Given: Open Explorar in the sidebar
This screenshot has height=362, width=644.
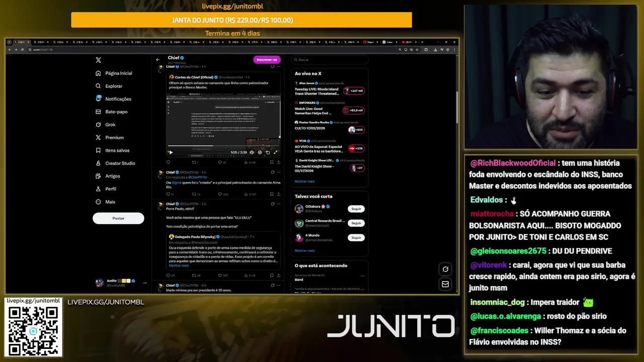Looking at the screenshot, I should (x=109, y=86).
